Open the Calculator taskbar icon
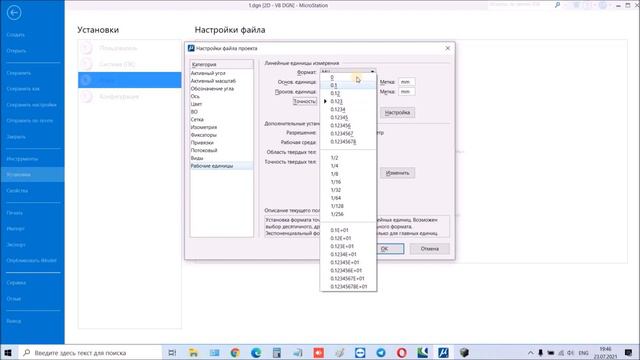 coord(277,353)
